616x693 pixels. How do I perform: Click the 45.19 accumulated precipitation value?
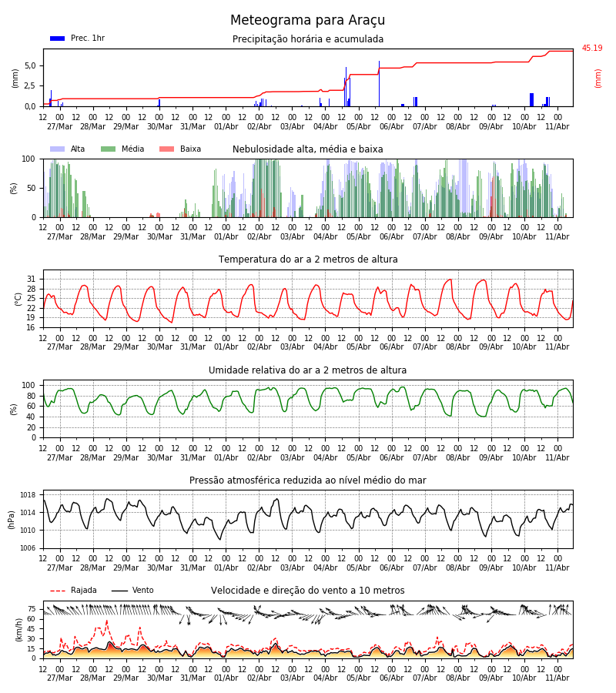point(592,48)
